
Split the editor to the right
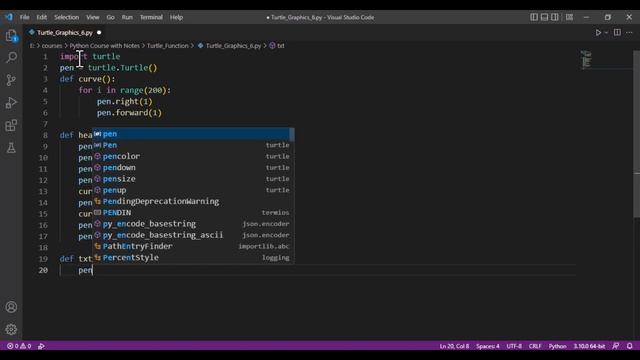tap(617, 33)
